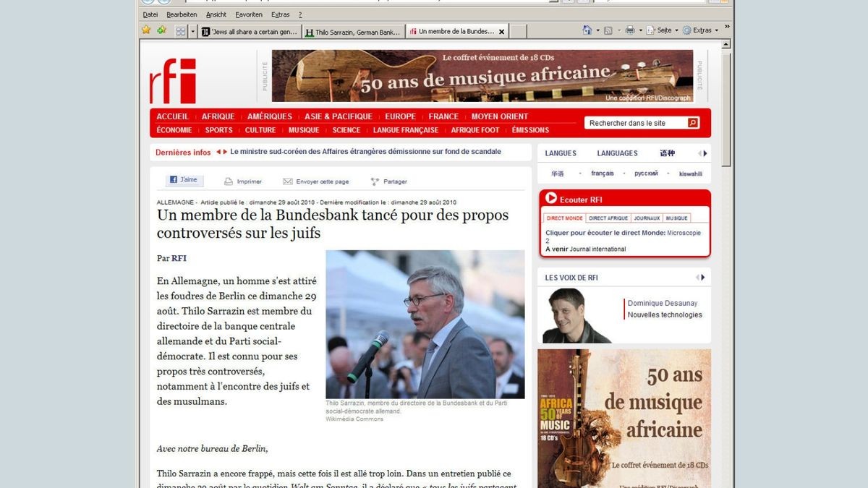Open the quick tabs grid view
This screenshot has height=488, width=868.
(x=181, y=31)
